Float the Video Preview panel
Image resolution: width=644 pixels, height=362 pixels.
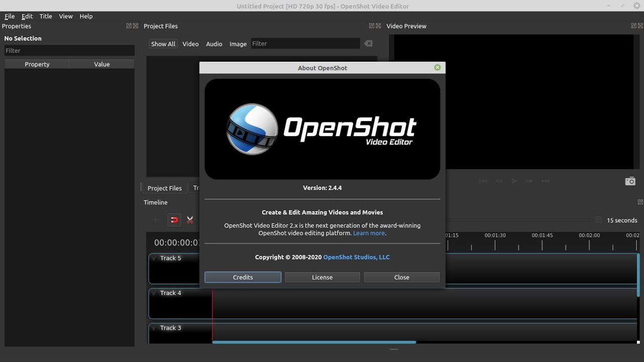(634, 26)
